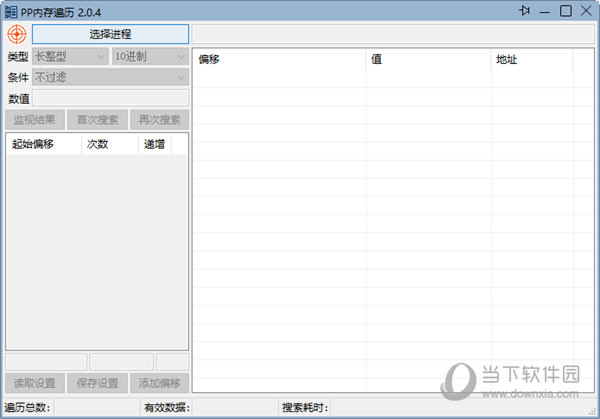This screenshot has height=419, width=600.
Task: Click the middle input box above 保存设置
Action: tap(122, 362)
